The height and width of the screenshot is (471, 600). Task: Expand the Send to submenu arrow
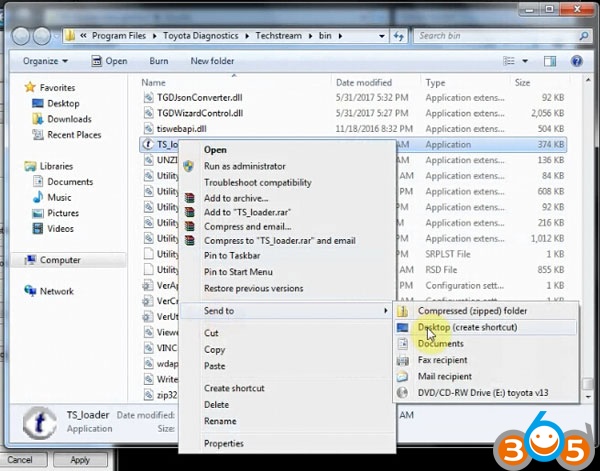386,311
